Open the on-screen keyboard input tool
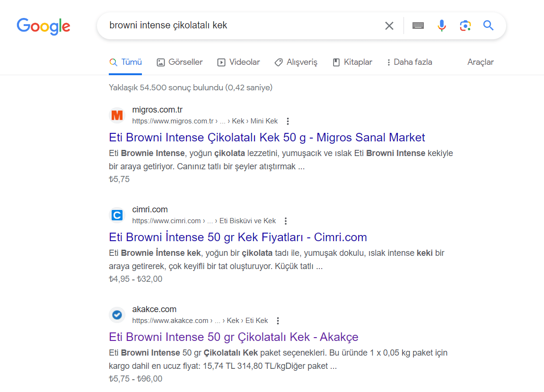This screenshot has width=544, height=392. [418, 26]
